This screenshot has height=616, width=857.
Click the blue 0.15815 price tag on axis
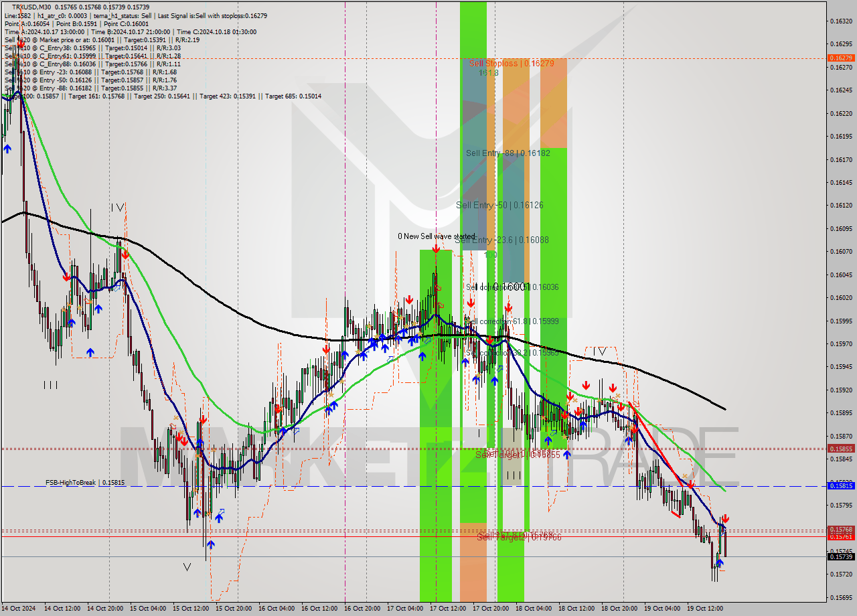coord(841,485)
